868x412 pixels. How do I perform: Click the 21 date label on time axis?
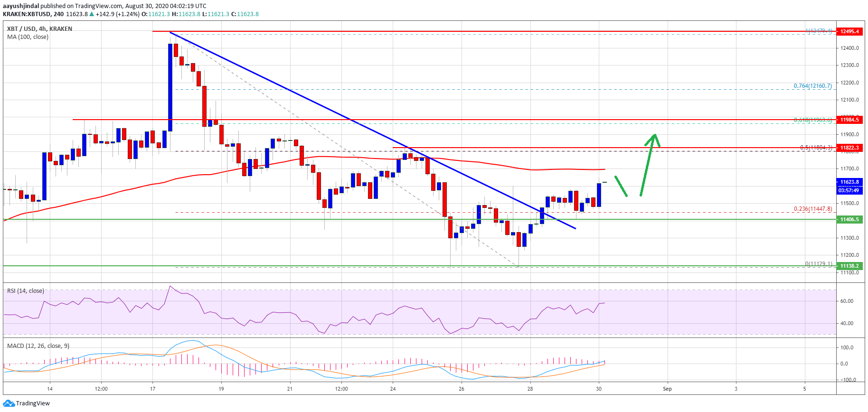(x=290, y=389)
